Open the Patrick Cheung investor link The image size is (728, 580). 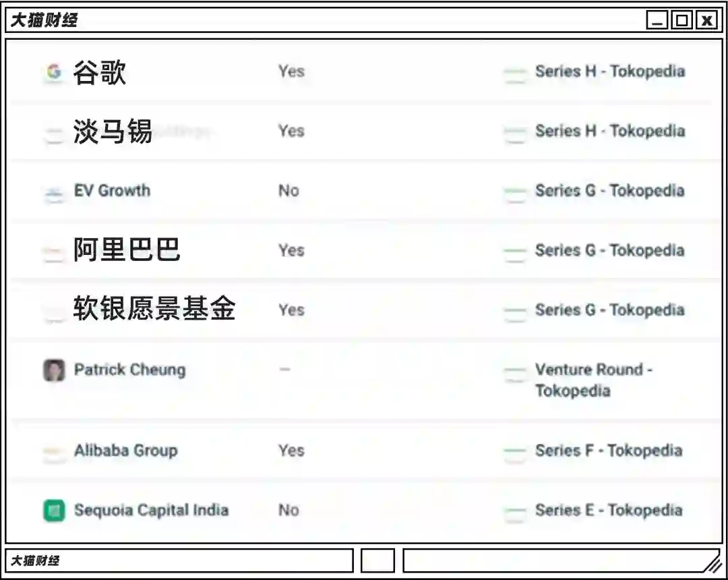130,370
